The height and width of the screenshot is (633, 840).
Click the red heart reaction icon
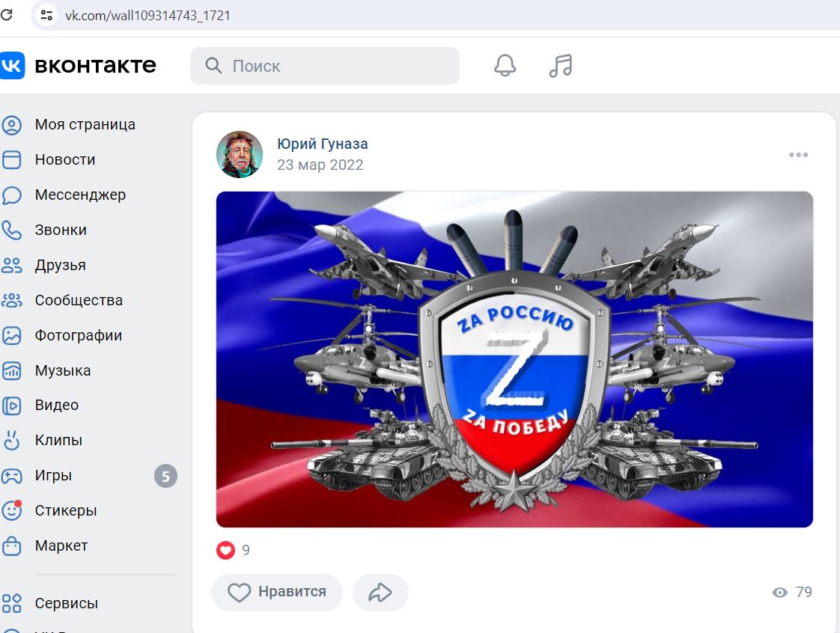tap(225, 550)
